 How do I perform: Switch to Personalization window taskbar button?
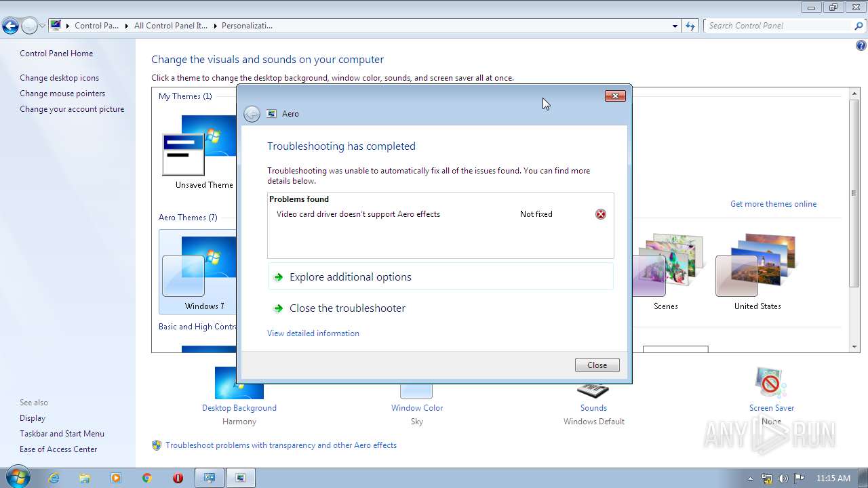(x=210, y=478)
